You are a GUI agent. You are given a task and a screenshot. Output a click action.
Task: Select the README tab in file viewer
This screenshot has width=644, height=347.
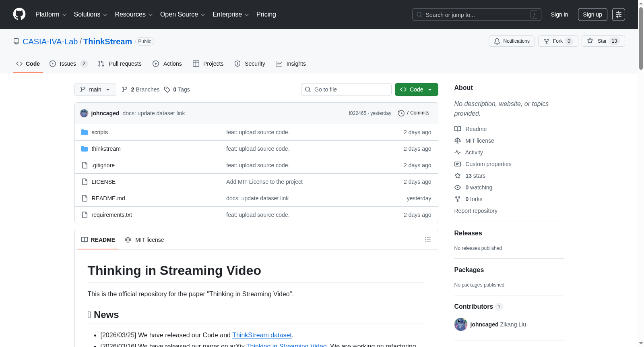tap(98, 240)
